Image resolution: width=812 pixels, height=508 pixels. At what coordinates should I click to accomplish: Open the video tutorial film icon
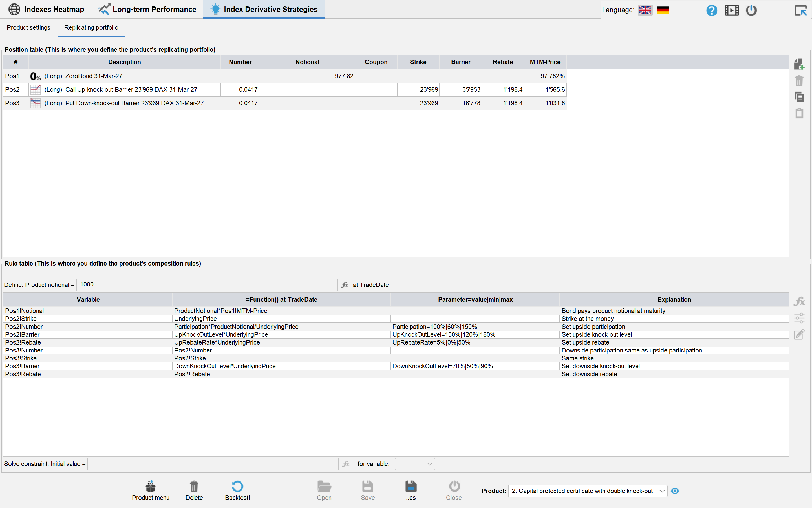pos(731,10)
